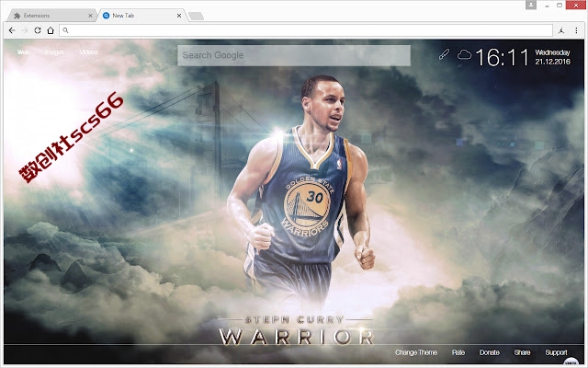Select the New Tab tab
The width and height of the screenshot is (588, 368).
coord(141,16)
